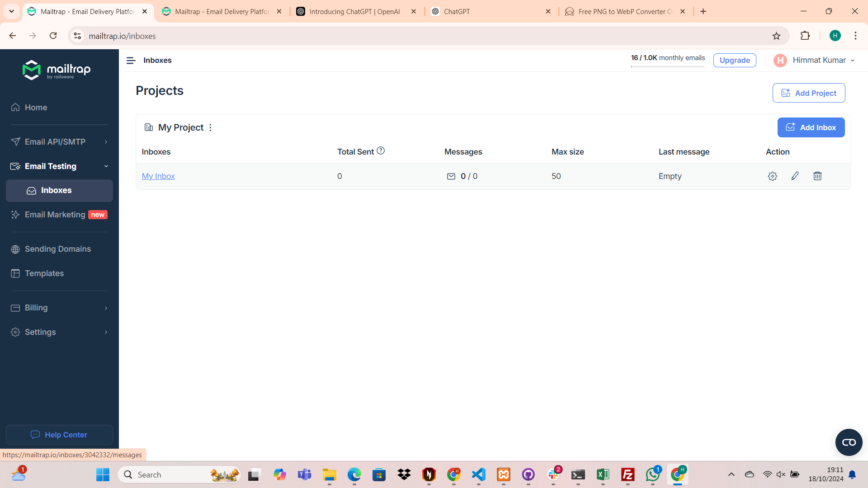The image size is (868, 488).
Task: Switch to the ChatGPT tab
Action: [491, 11]
